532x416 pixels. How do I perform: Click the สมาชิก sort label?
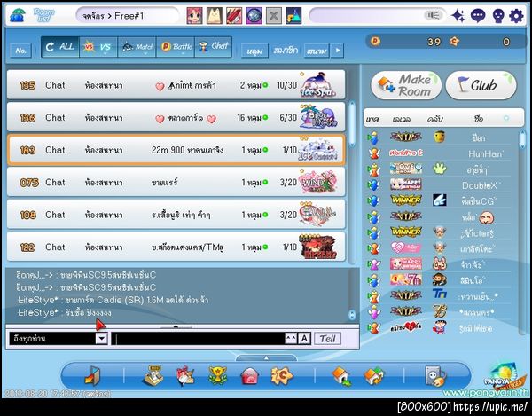(286, 51)
